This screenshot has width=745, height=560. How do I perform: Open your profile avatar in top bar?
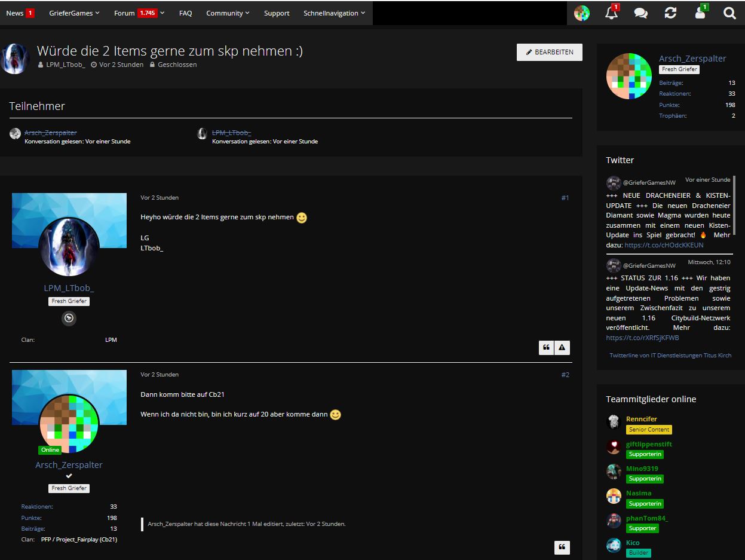point(582,13)
